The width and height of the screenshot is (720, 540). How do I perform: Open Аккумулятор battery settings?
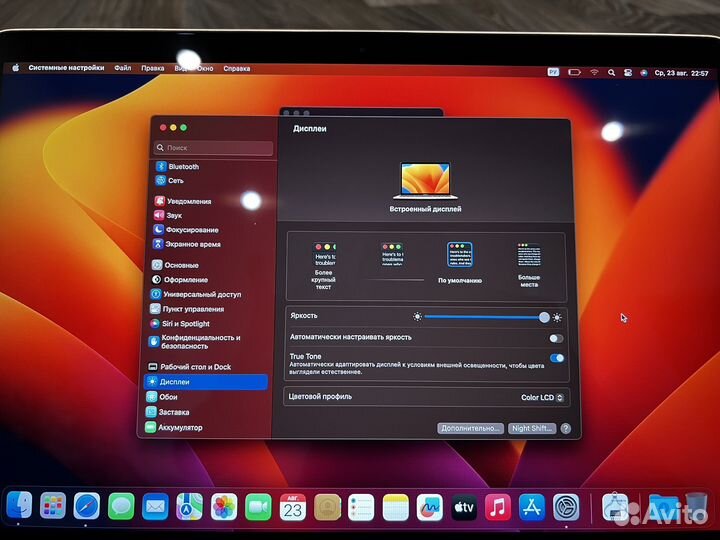(x=174, y=428)
